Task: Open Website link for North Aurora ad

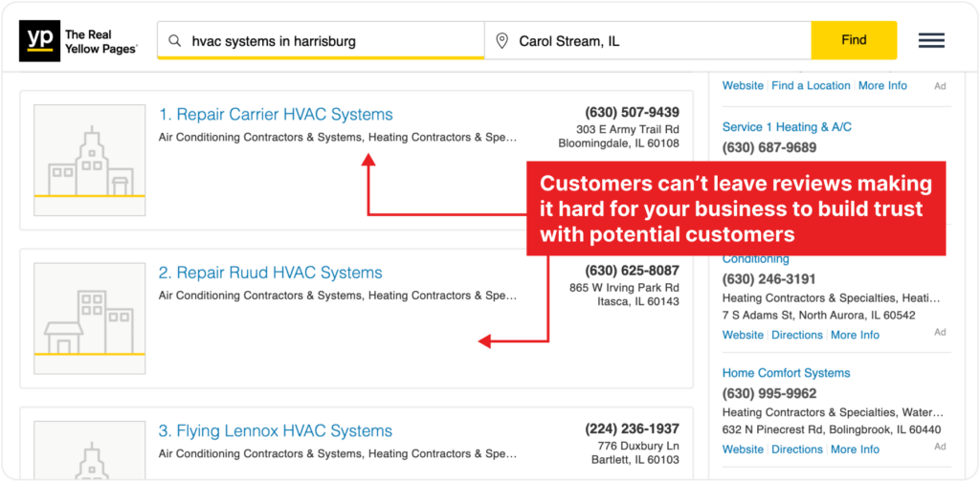Action: tap(743, 335)
